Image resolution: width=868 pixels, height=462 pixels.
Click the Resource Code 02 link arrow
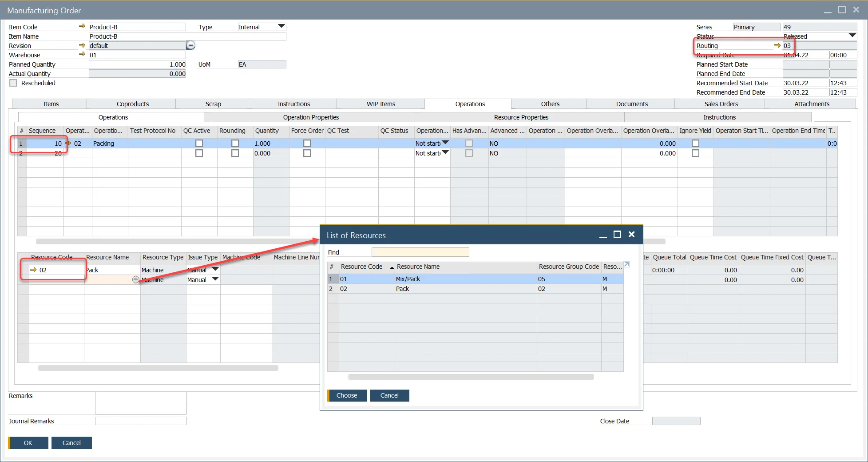[33, 270]
